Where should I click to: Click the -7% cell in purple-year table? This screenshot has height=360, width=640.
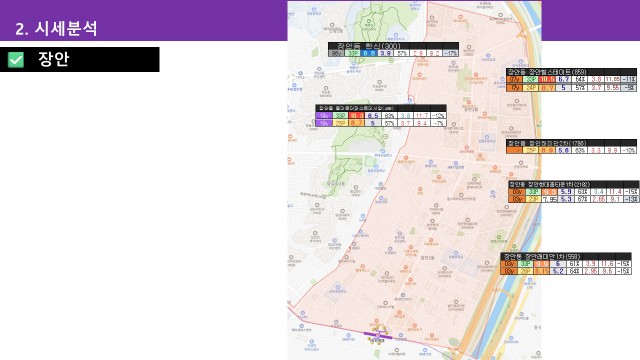(x=438, y=123)
